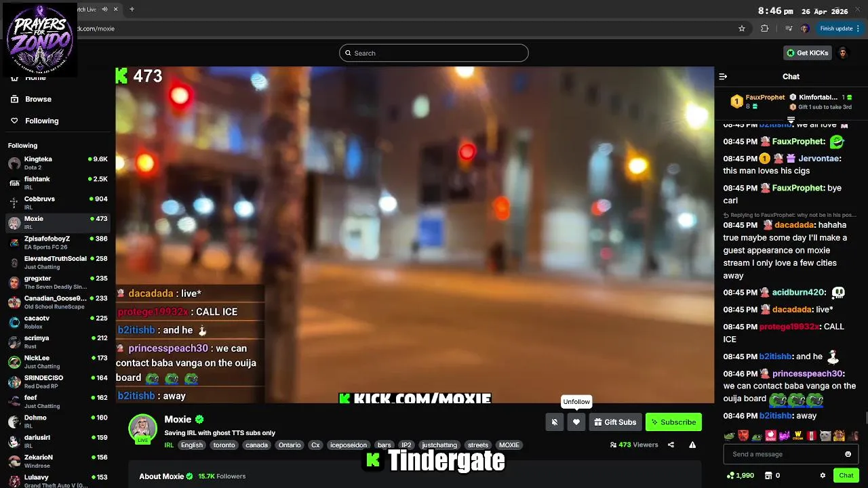
Task: Expand the leaderboard with the handle below it
Action: [791, 120]
